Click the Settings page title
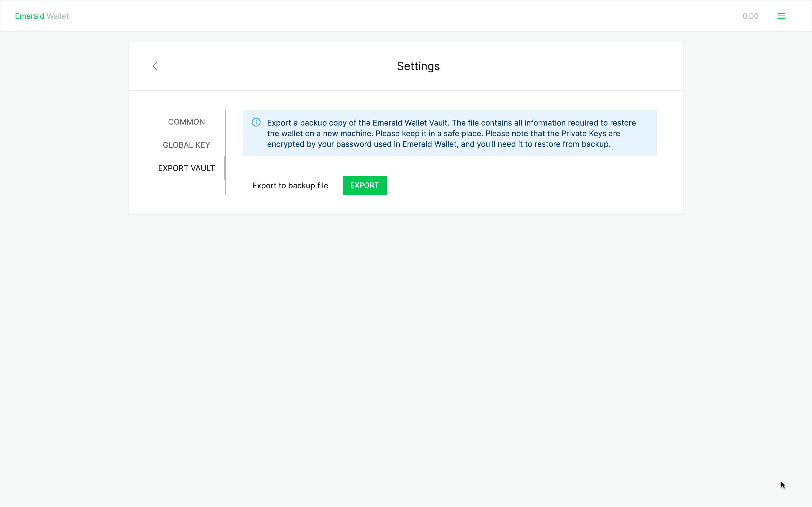Image resolution: width=812 pixels, height=507 pixels. tap(418, 66)
